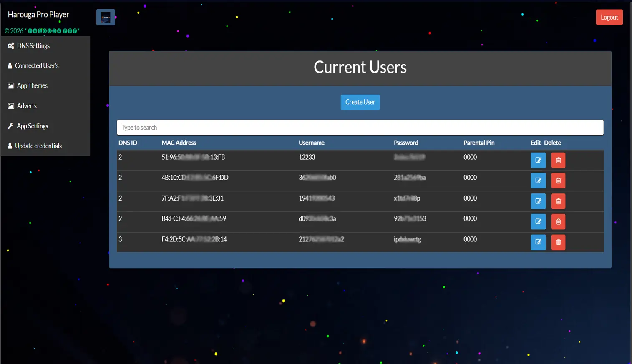Image resolution: width=632 pixels, height=364 pixels.
Task: Delete user with MAC starting B4:FC
Action: 558,221
